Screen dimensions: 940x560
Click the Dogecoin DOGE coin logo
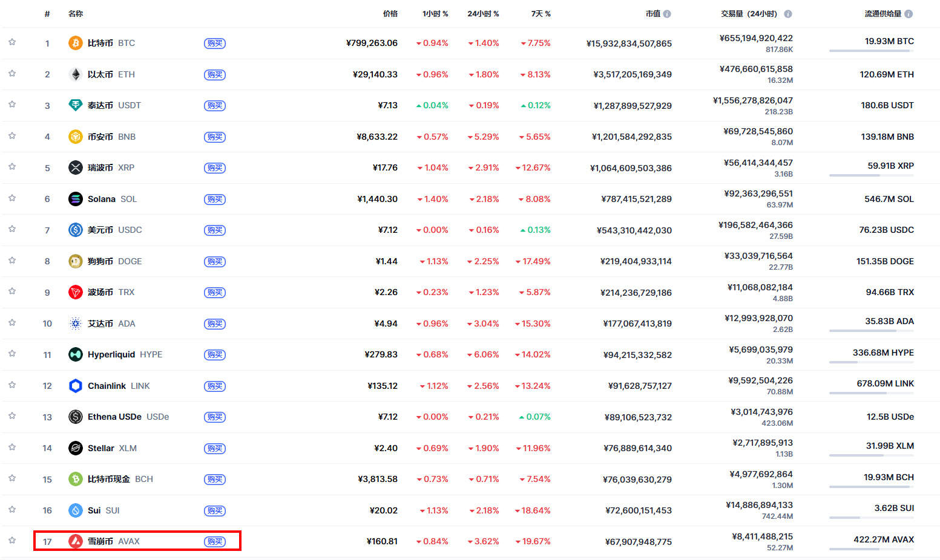pos(75,261)
